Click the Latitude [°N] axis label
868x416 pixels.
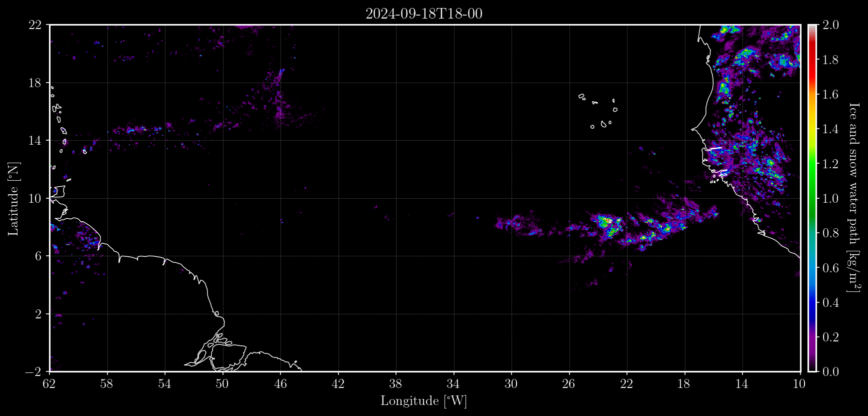(x=13, y=198)
